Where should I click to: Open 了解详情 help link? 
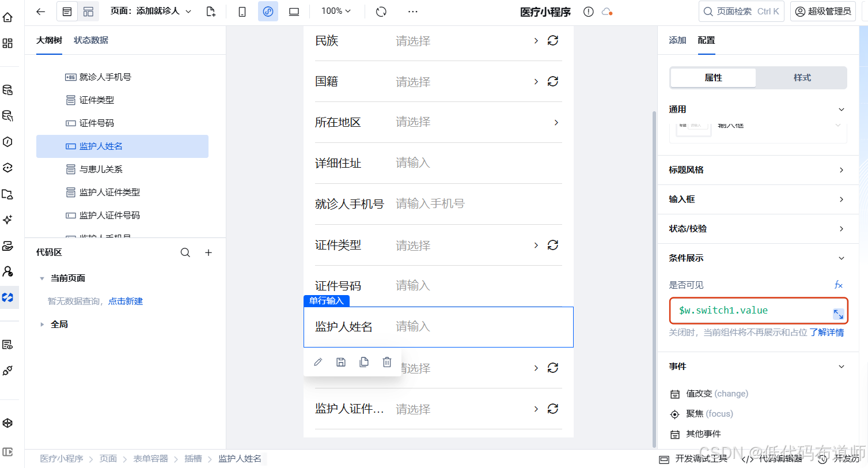click(825, 333)
